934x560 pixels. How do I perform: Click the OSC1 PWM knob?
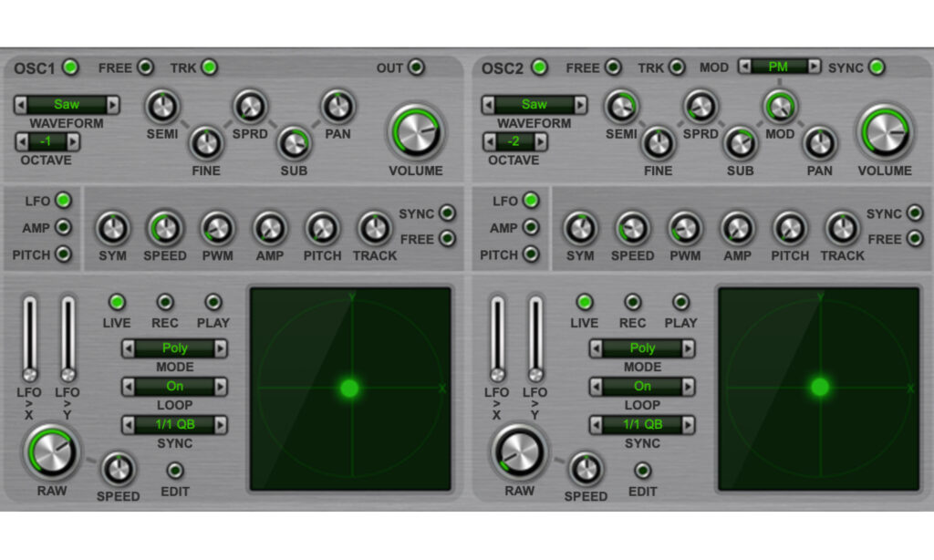point(217,228)
